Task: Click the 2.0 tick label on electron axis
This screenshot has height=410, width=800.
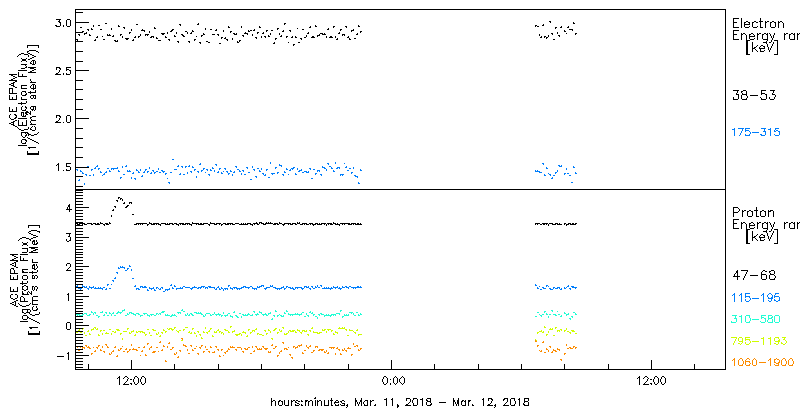Action: (x=61, y=118)
